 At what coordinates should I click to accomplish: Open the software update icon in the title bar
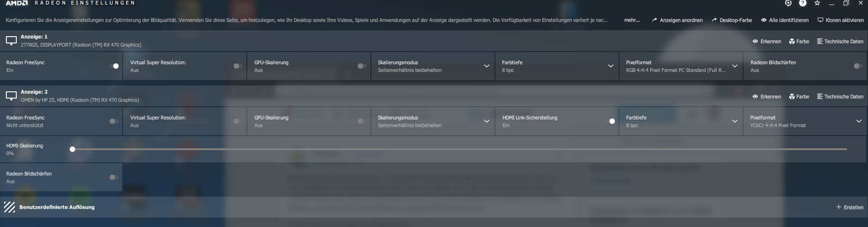[x=788, y=3]
